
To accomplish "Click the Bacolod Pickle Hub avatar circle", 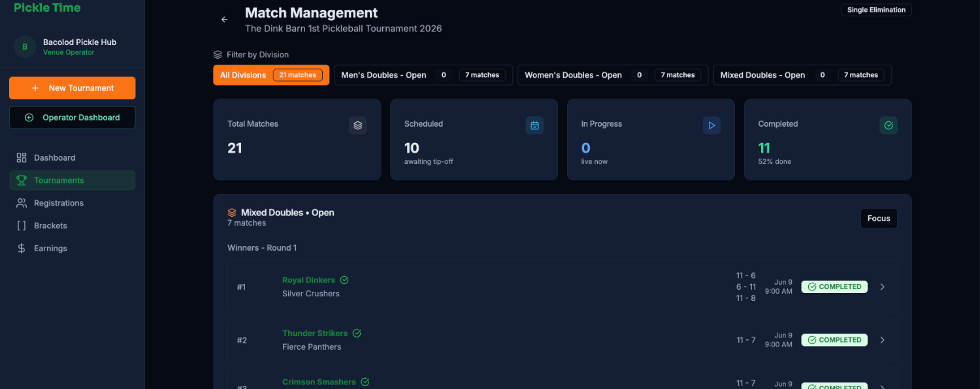I will click(25, 47).
